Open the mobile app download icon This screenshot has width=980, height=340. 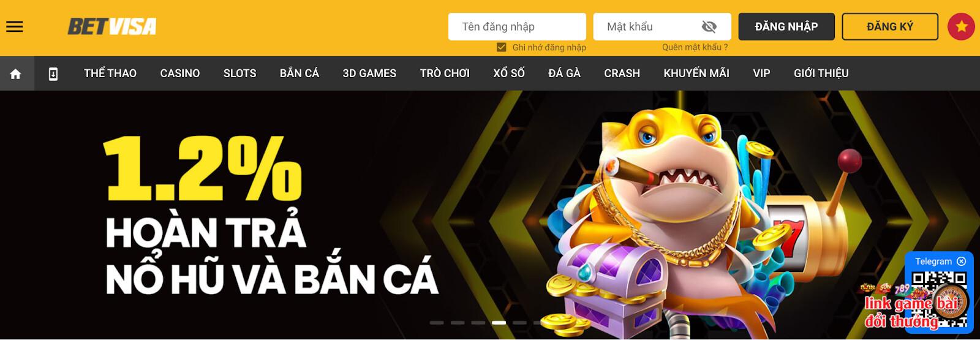click(x=53, y=74)
